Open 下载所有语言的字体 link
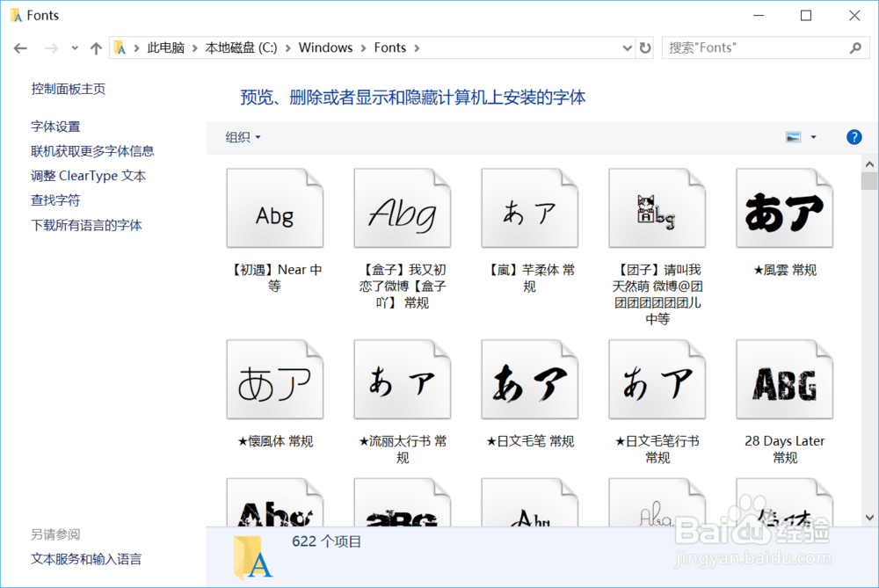Viewport: 879px width, 588px height. coord(86,225)
